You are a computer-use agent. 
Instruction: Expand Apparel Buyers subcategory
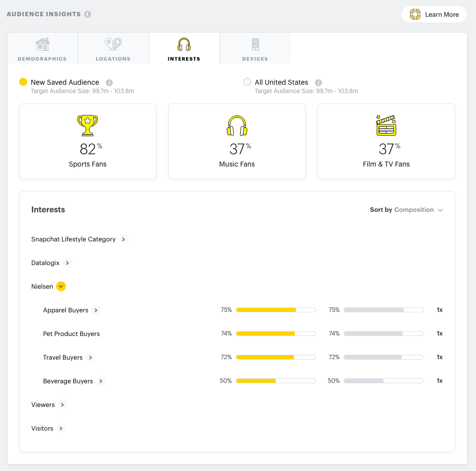[96, 310]
